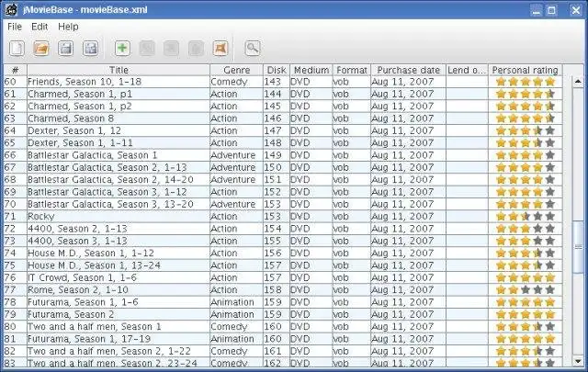Create a new database with the blank page icon
588x372 pixels.
17,49
